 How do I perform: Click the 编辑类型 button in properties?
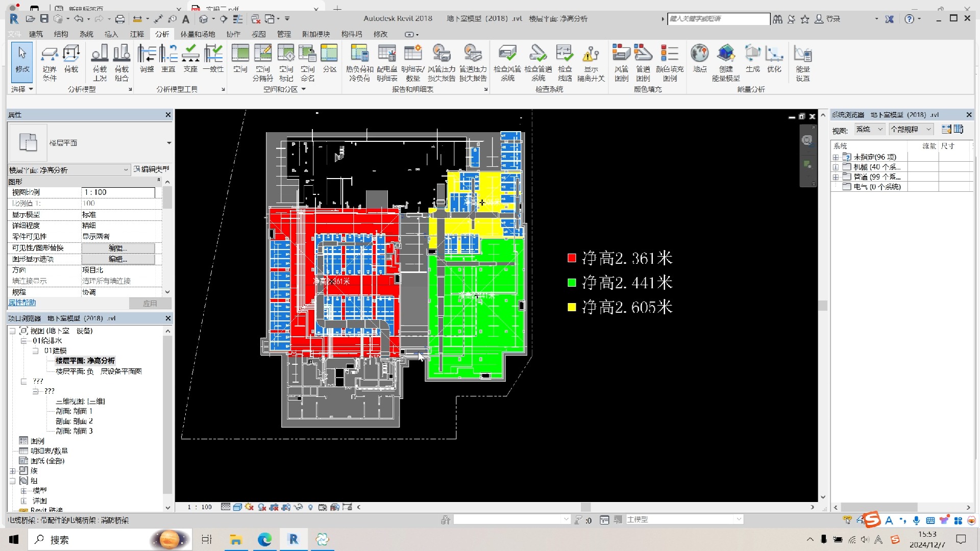[151, 169]
